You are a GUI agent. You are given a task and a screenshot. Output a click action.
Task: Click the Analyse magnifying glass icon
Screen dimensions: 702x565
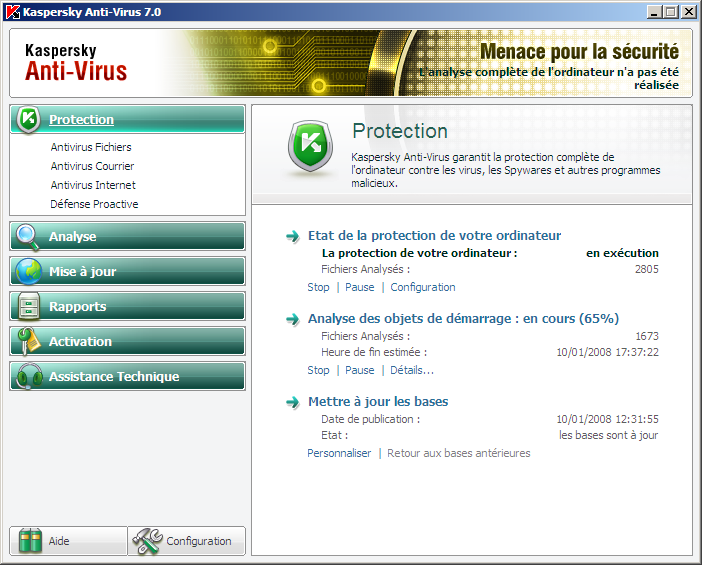[x=29, y=237]
